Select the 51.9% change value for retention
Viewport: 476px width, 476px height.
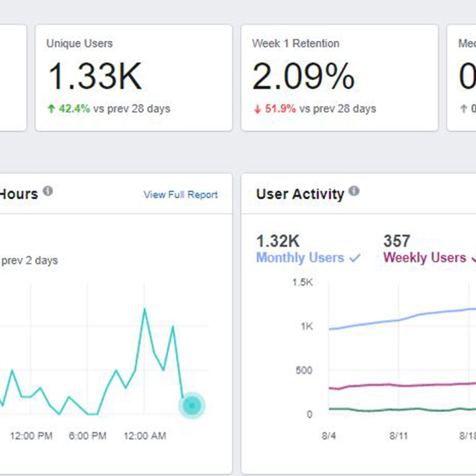pyautogui.click(x=280, y=109)
